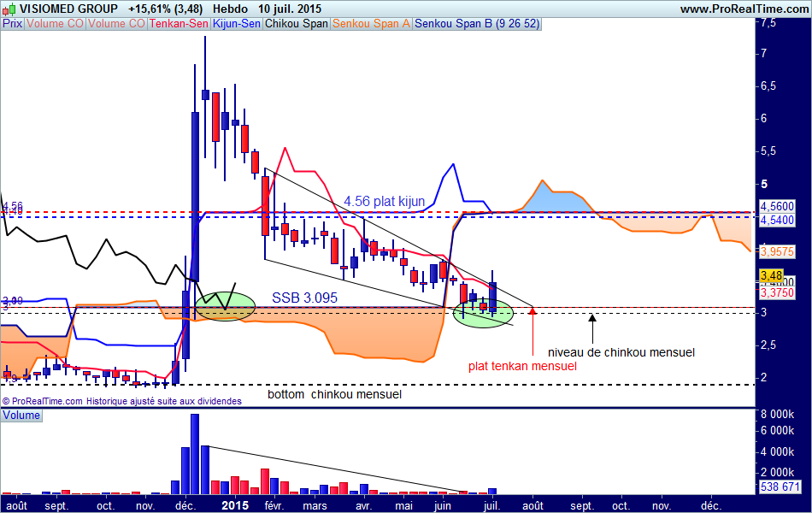The image size is (812, 513).
Task: Select the juin month label
Action: click(x=442, y=505)
